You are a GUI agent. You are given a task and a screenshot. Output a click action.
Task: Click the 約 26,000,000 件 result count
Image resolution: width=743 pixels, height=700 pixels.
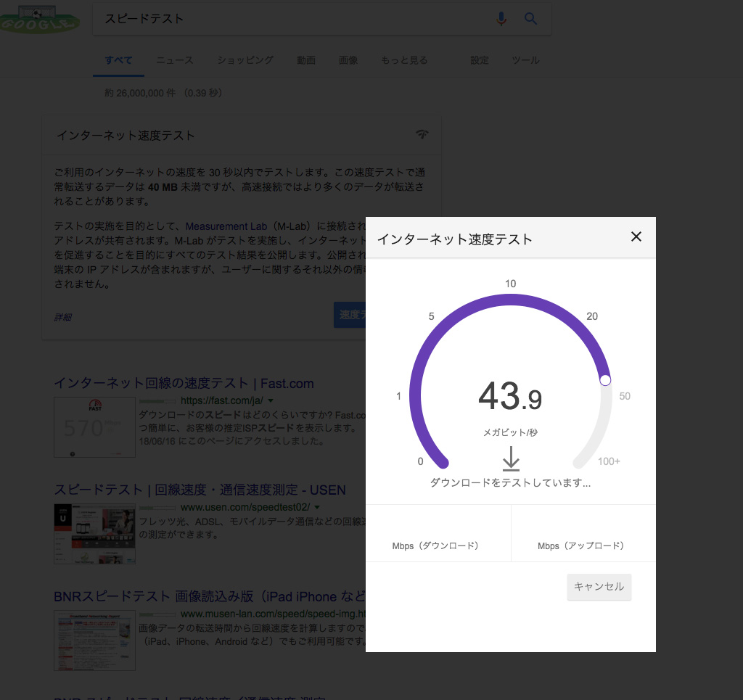coord(163,93)
